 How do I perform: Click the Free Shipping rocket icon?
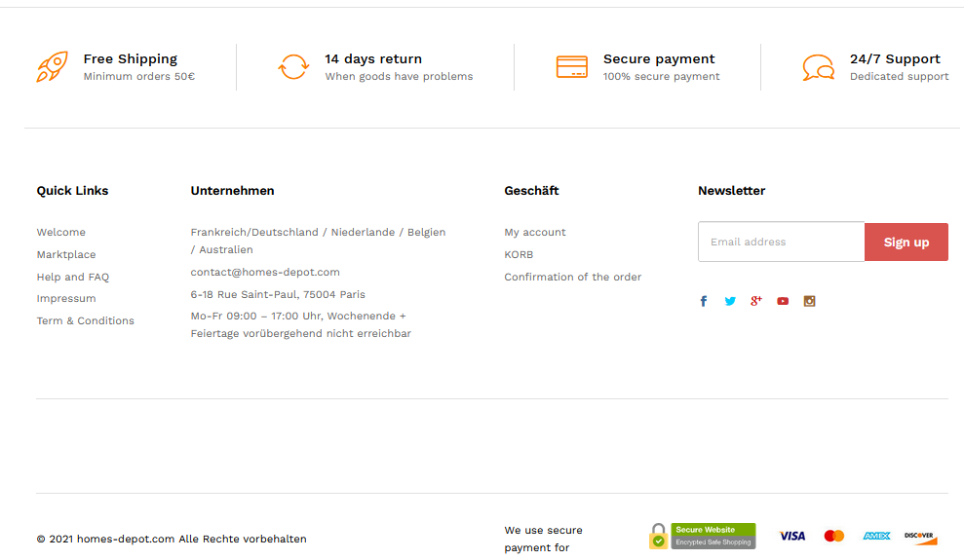[x=53, y=66]
